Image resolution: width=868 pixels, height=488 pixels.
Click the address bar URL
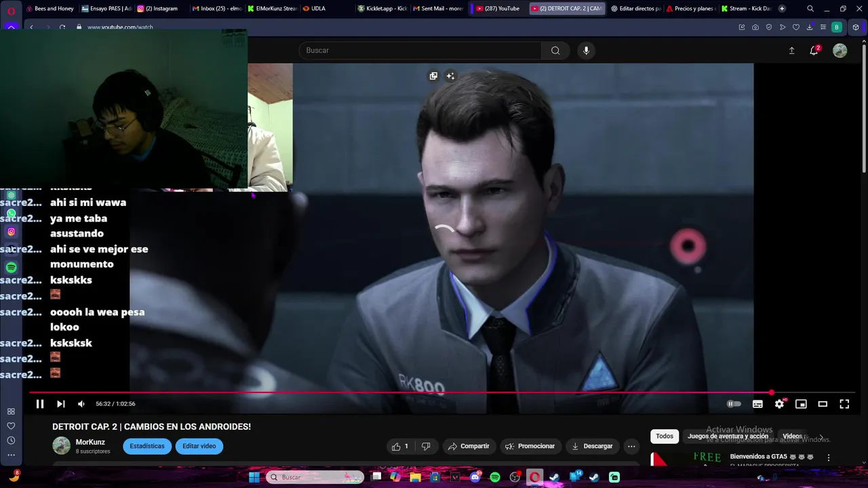coord(120,27)
